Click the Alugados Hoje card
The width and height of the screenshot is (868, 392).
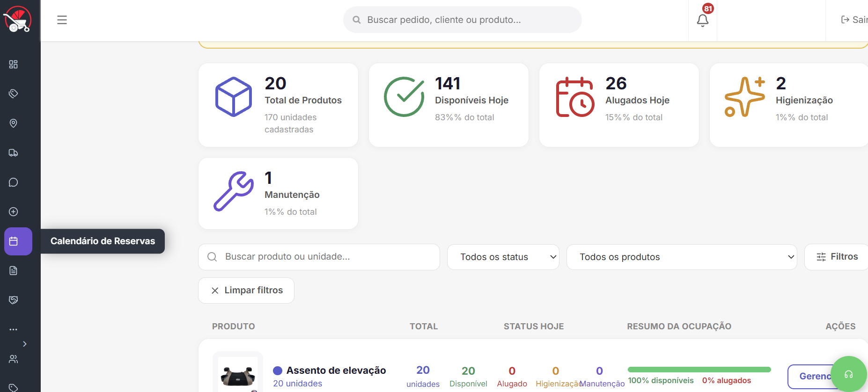pos(619,105)
